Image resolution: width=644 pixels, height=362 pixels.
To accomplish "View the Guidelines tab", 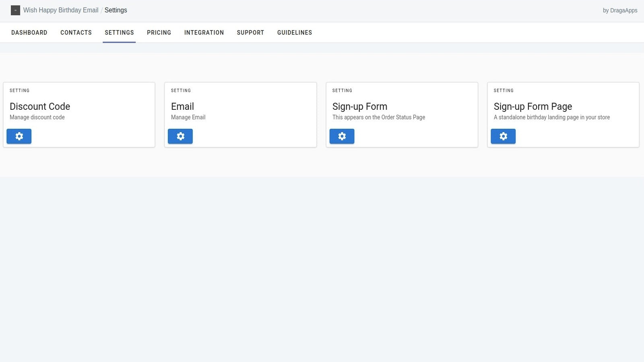I will tap(295, 33).
